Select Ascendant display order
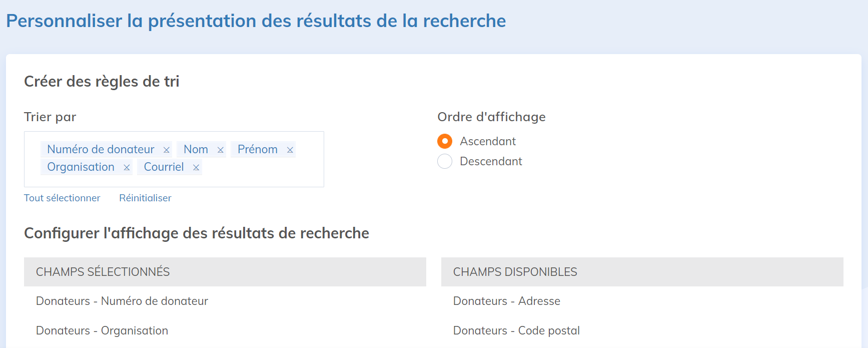Image resolution: width=868 pixels, height=348 pixels. tap(445, 141)
